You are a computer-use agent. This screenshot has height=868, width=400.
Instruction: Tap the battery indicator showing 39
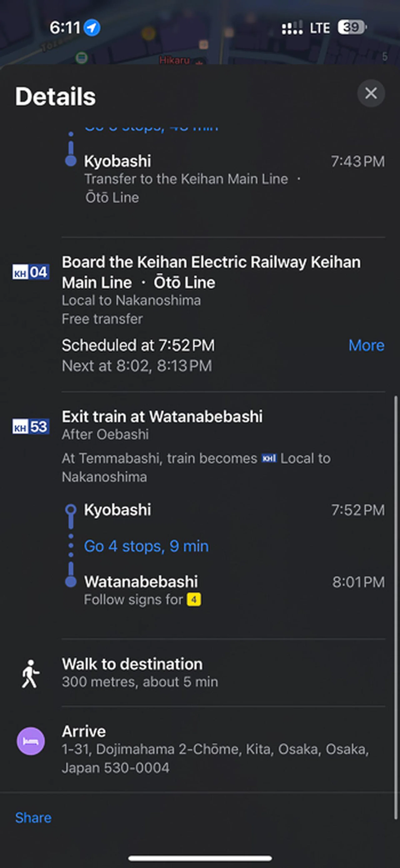(x=351, y=28)
